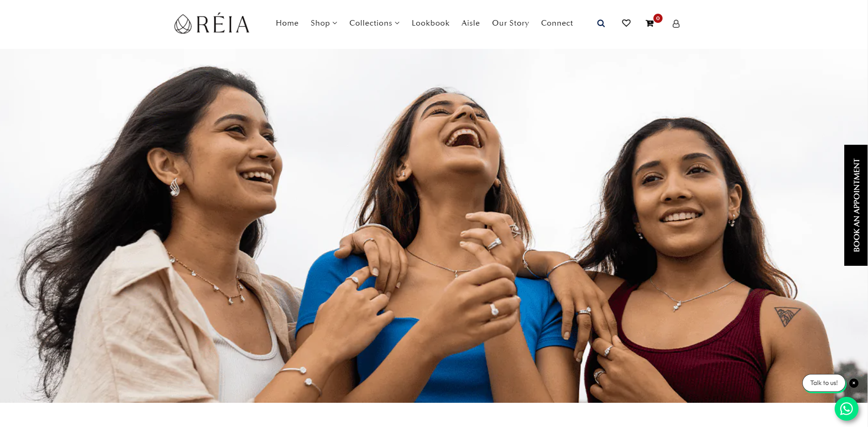Click the REIA logo
The image size is (868, 427).
(212, 23)
